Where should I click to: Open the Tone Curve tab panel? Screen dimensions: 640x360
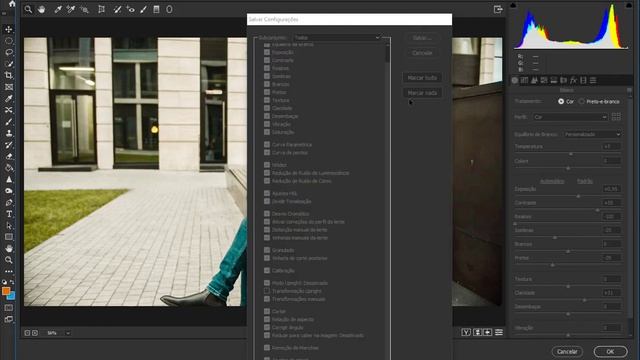[524, 80]
